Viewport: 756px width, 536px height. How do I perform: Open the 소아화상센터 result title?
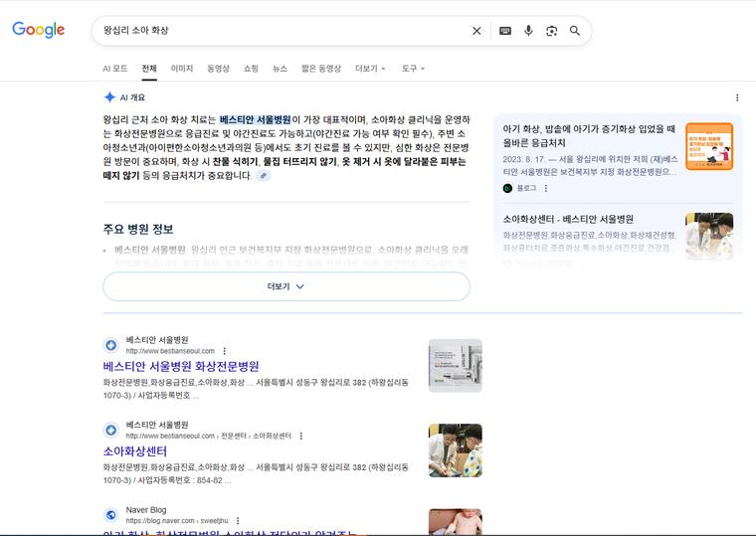135,451
